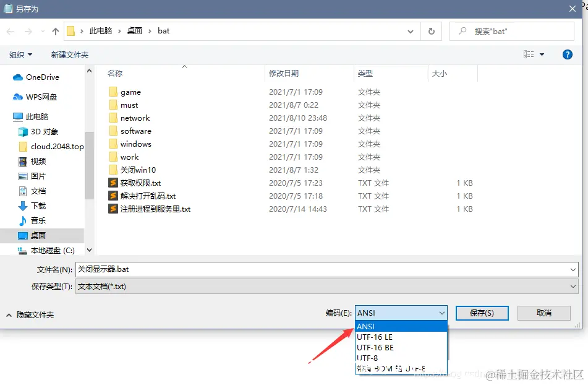Viewport: 588px width, 385px height.
Task: Collapse folders with 隐藏文件夹
Action: click(30, 315)
